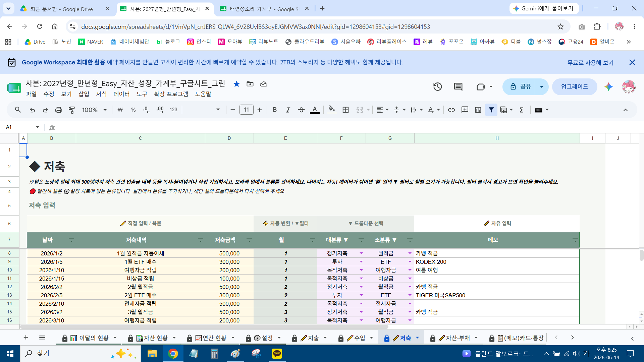Click 무료로 사용해 보기 link
Viewport: 644px width, 362px height.
point(590,62)
